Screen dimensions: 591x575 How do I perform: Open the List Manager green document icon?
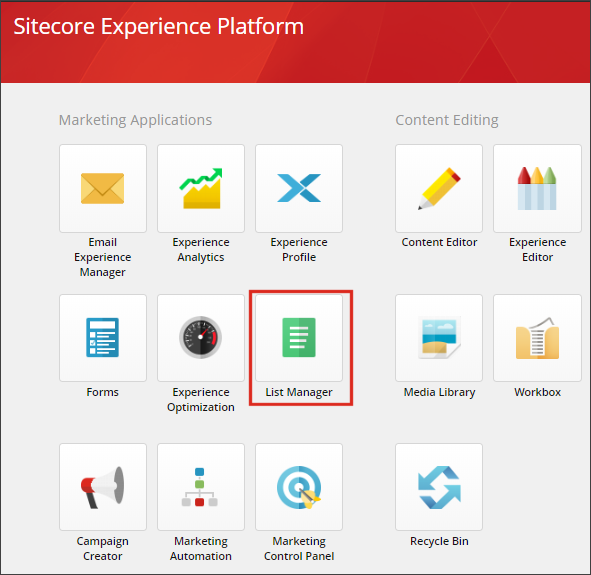299,338
